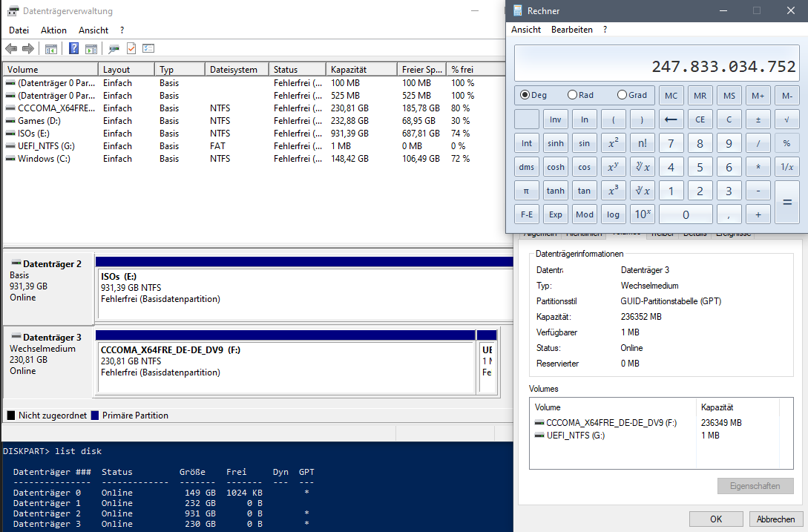Click the OK button in properties dialog
This screenshot has width=808, height=532.
[x=716, y=519]
